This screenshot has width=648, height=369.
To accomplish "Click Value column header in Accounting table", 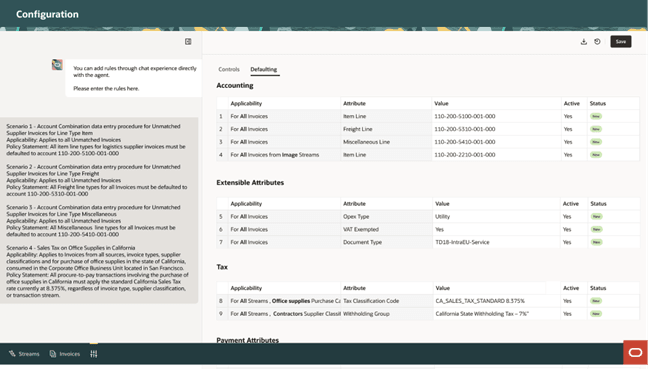I will click(441, 103).
